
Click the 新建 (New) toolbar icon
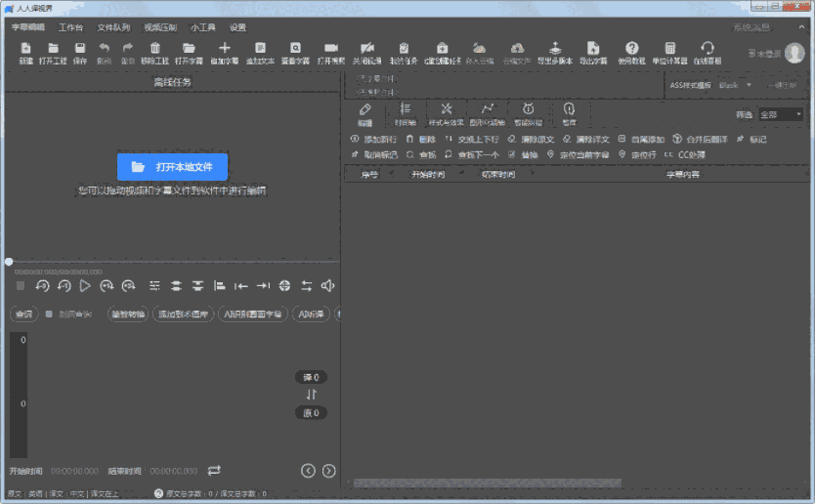point(25,51)
